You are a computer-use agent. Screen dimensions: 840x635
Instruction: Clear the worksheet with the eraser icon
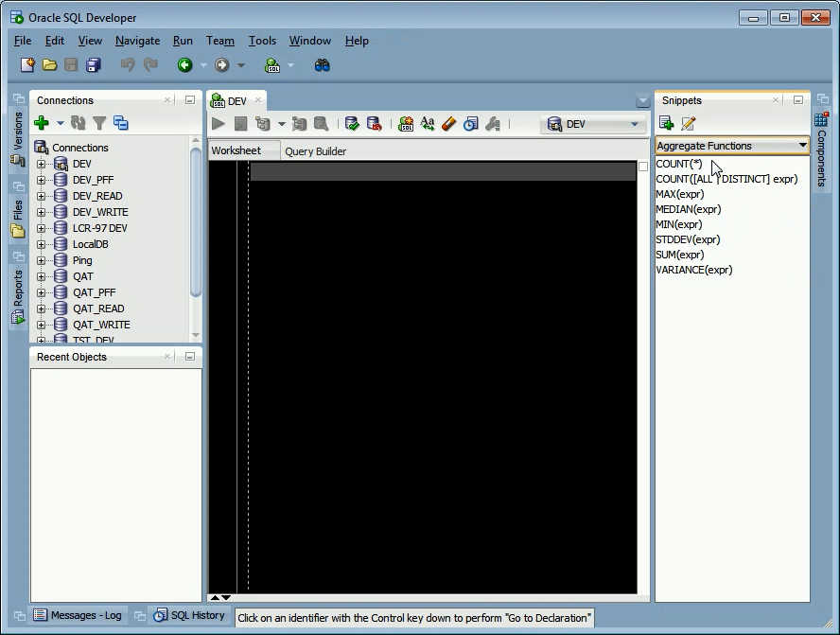coord(449,124)
